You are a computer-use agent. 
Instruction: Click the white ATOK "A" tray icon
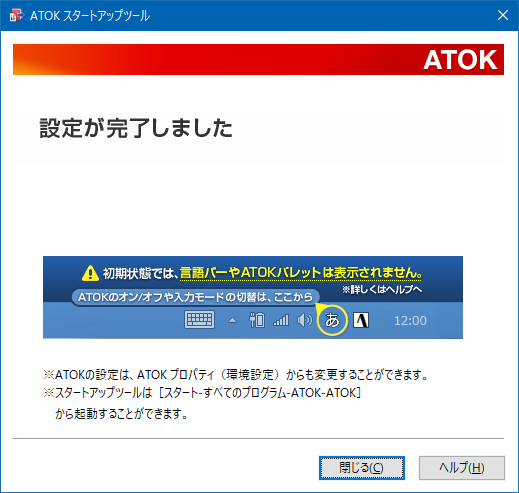point(361,320)
